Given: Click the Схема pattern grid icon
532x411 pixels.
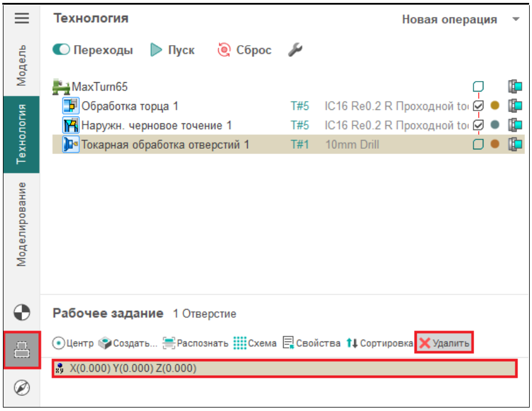Looking at the screenshot, I should 240,343.
